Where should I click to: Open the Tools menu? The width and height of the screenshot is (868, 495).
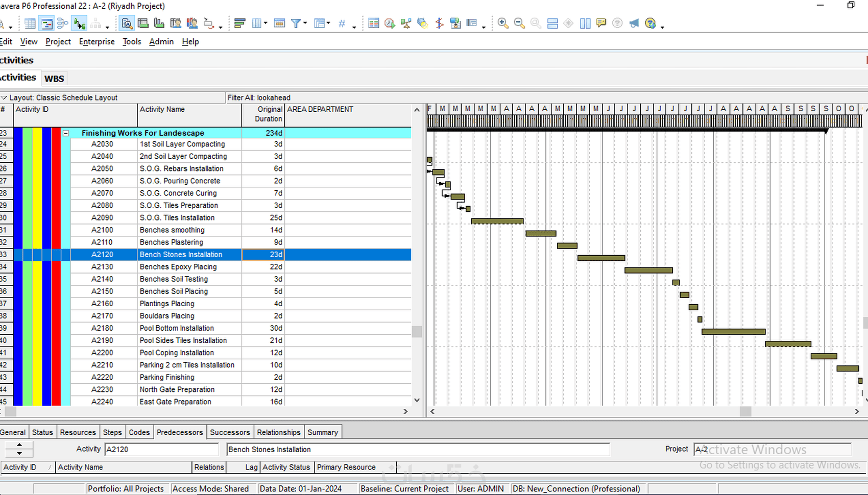coord(132,42)
